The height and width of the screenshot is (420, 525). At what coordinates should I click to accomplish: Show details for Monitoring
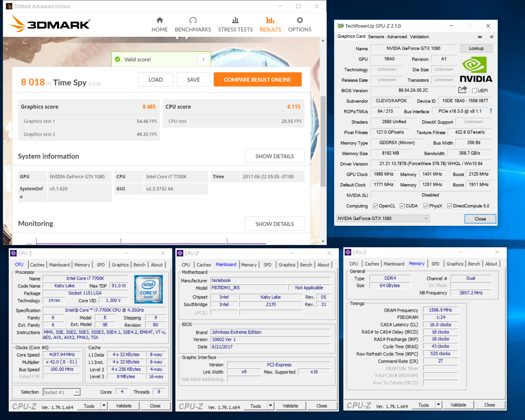[275, 224]
